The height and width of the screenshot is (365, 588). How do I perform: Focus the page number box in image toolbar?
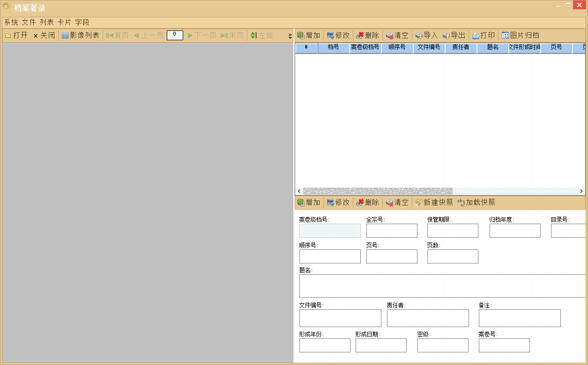click(x=175, y=35)
